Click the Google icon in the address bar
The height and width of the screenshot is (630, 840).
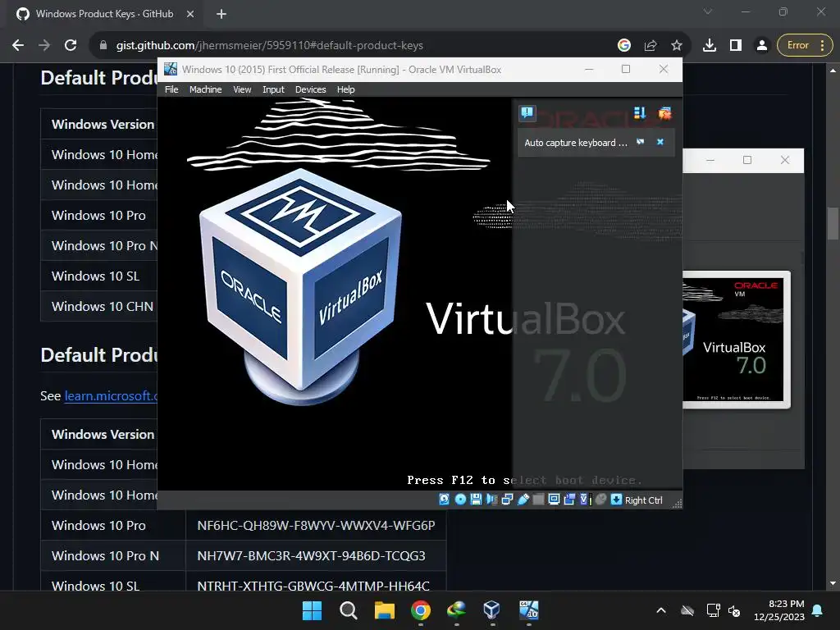(x=624, y=46)
